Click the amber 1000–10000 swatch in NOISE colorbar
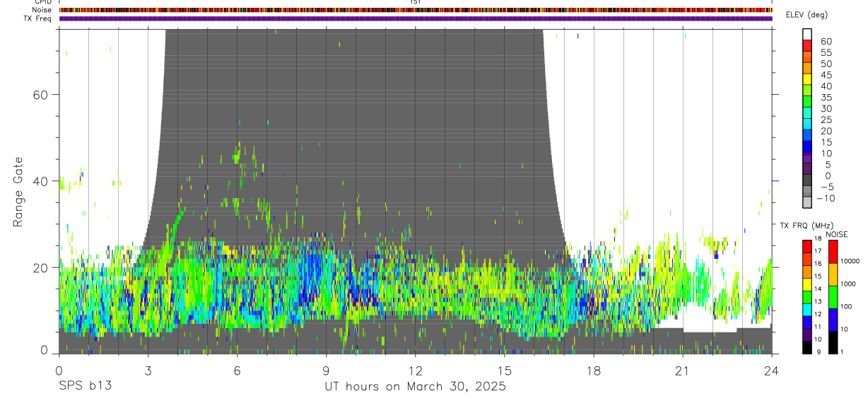Screen dimensions: 868x401 point(833,274)
